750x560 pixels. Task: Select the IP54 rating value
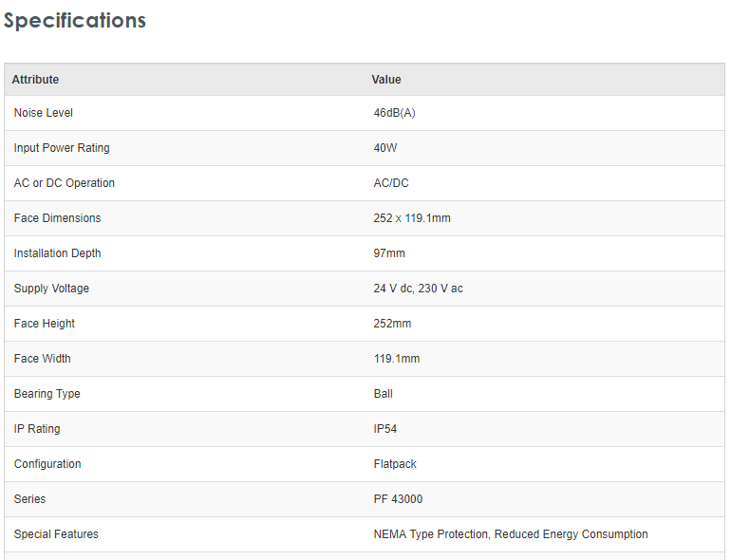point(385,429)
